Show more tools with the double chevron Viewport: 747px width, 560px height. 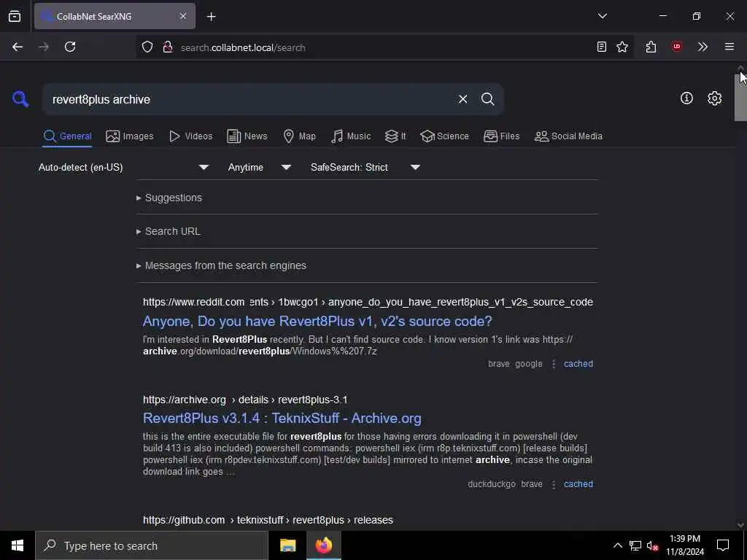coord(703,47)
